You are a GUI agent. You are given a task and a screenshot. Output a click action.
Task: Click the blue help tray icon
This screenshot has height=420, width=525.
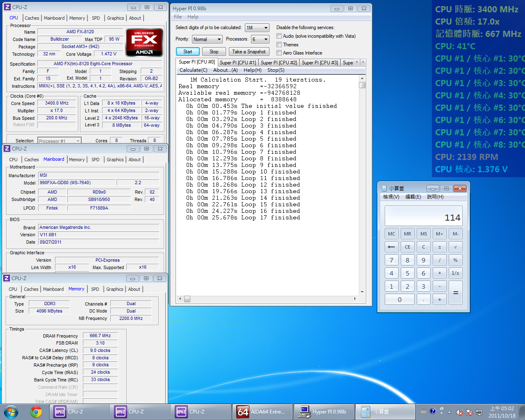pos(432,411)
